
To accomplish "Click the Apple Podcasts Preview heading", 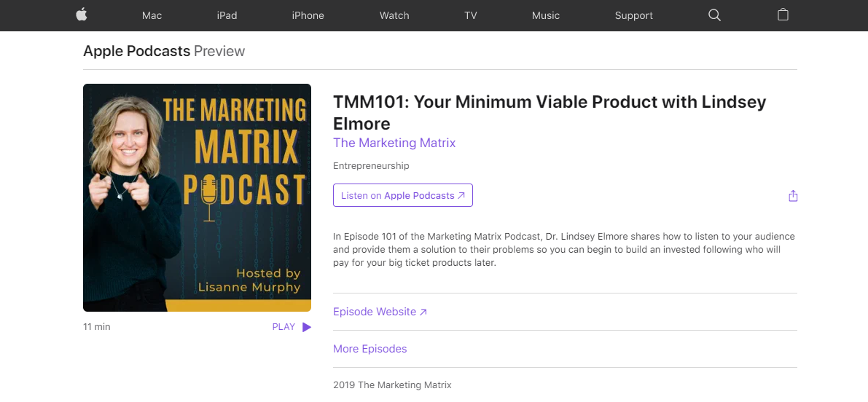I will coord(164,51).
